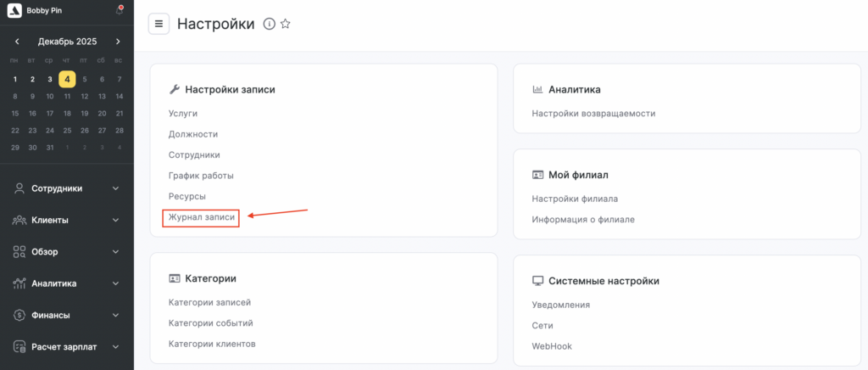868x370 pixels.
Task: Click the Сотрудники person icon in sidebar
Action: pyautogui.click(x=19, y=188)
